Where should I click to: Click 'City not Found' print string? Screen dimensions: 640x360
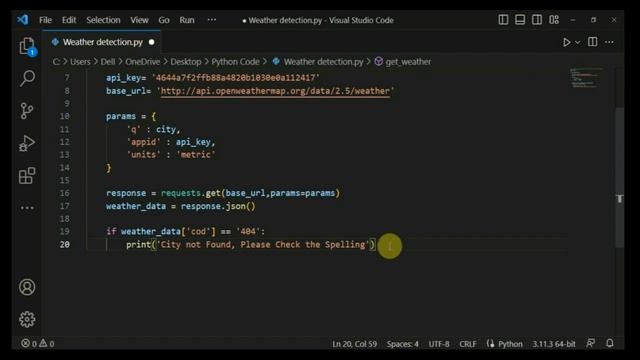coord(263,244)
